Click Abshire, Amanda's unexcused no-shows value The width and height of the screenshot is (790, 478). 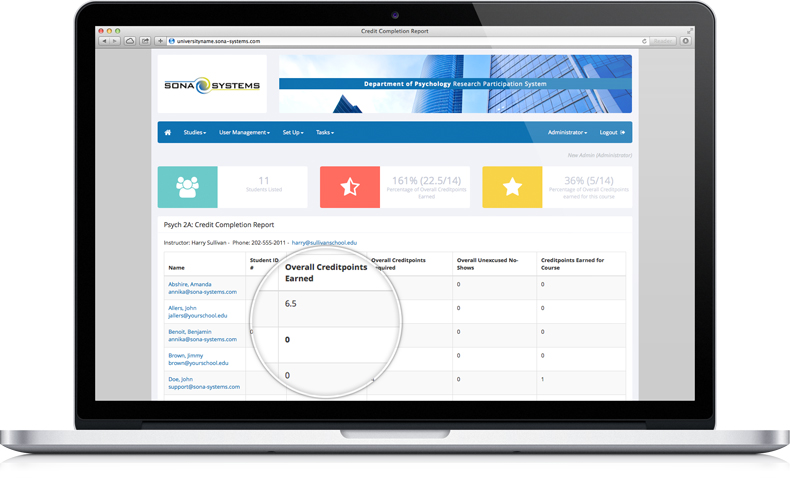tap(458, 285)
